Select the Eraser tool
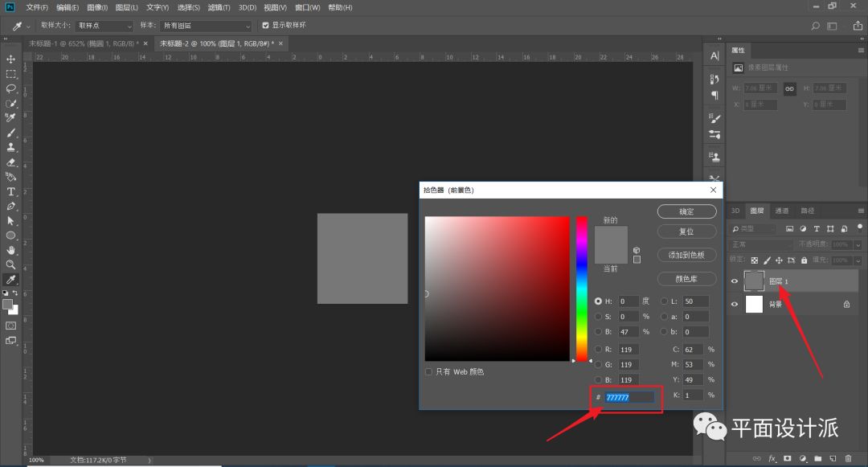 11,162
